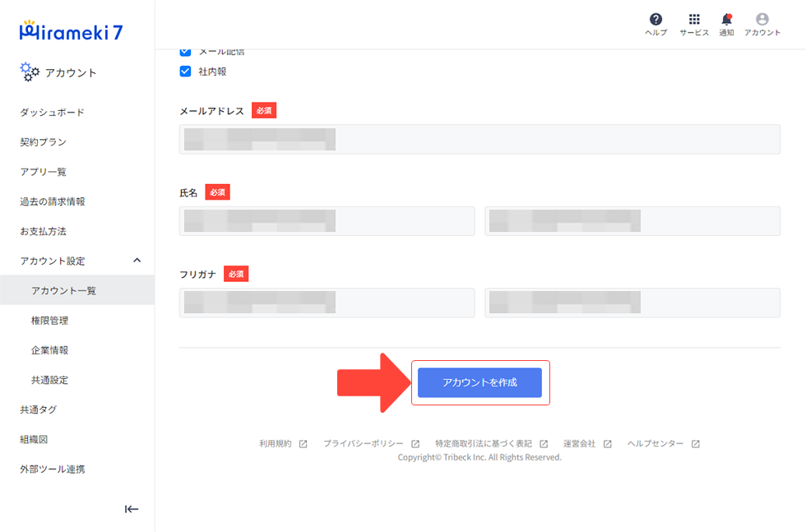Image resolution: width=806 pixels, height=532 pixels.
Task: Open the プライバシーポリシー link
Action: point(363,444)
